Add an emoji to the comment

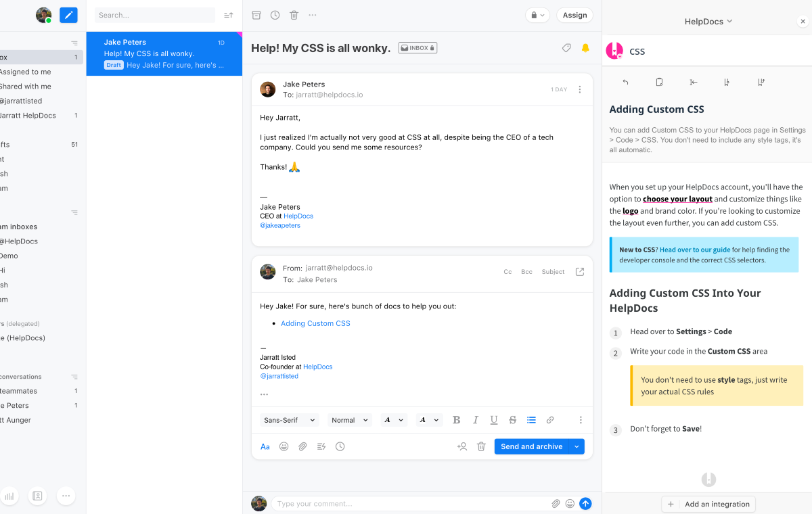pyautogui.click(x=570, y=503)
